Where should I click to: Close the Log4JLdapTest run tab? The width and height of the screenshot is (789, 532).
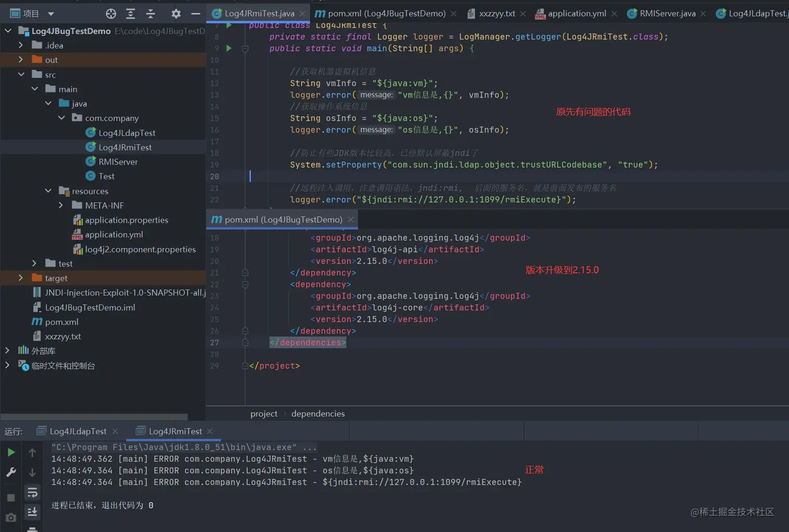pos(115,431)
